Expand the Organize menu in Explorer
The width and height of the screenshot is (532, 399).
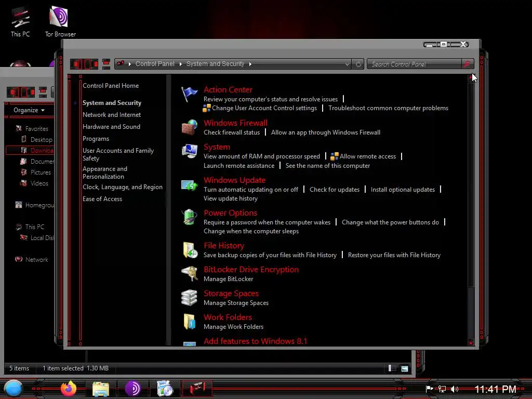pos(29,110)
